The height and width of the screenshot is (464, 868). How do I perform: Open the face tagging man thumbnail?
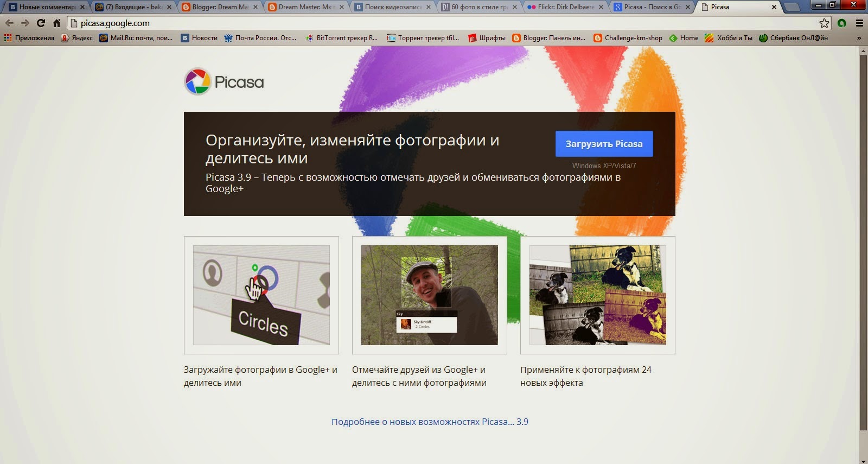pyautogui.click(x=429, y=295)
